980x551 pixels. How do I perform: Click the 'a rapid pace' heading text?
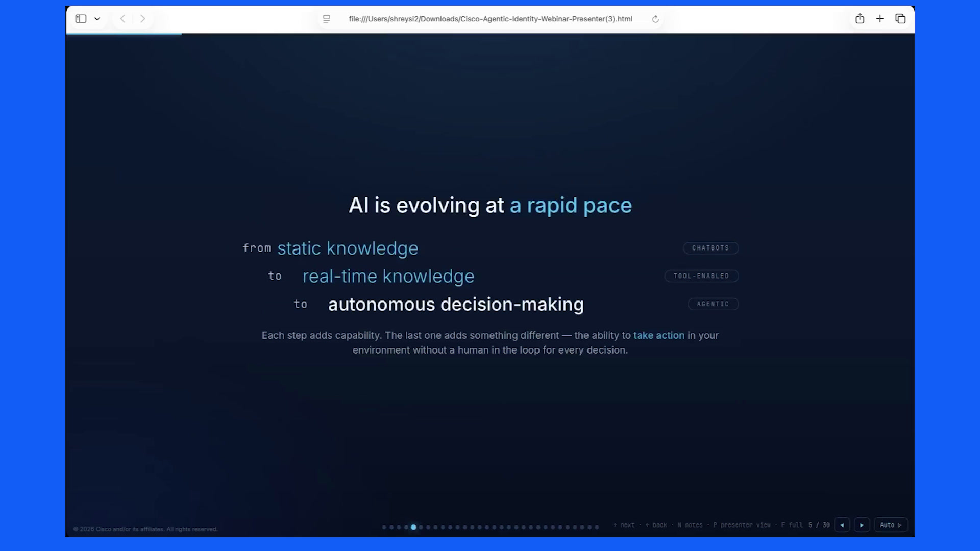click(571, 206)
